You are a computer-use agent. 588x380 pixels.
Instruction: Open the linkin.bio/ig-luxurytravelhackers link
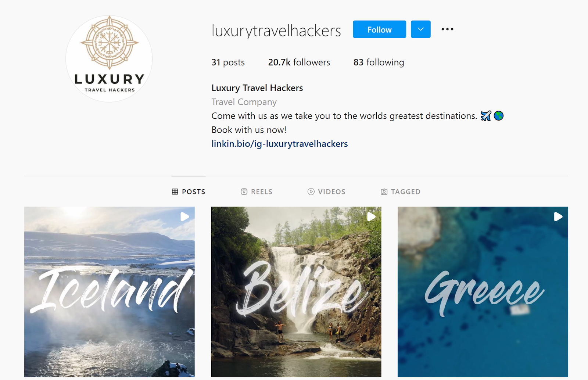pyautogui.click(x=280, y=144)
